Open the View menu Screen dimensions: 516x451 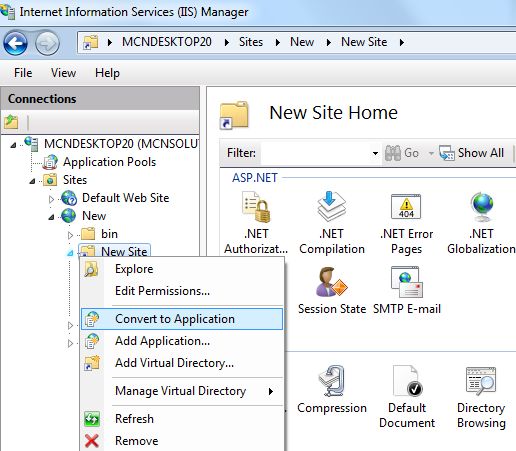click(x=63, y=73)
